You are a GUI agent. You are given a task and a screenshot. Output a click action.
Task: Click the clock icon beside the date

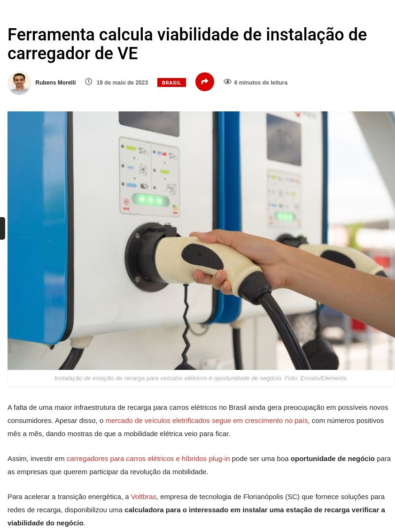tap(88, 82)
